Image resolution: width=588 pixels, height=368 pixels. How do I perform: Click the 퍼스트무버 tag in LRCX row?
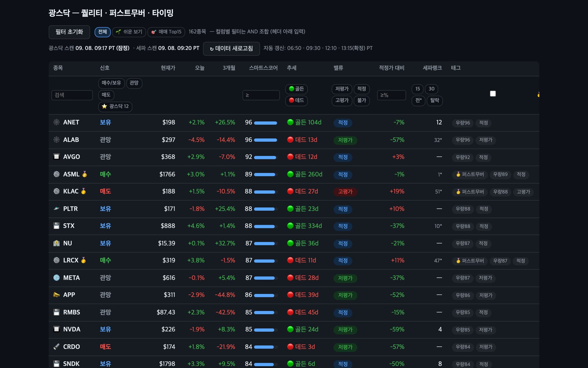470,261
